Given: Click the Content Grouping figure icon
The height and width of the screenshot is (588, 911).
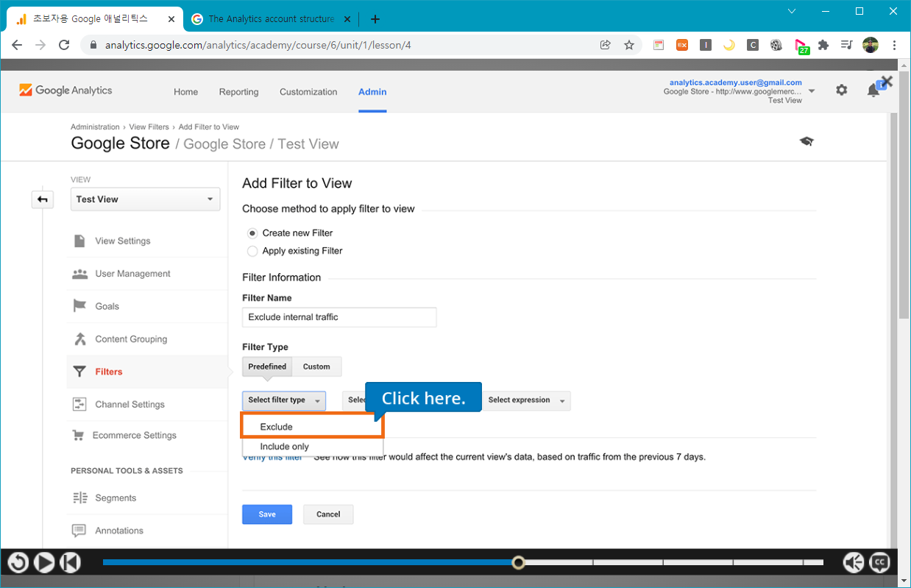Looking at the screenshot, I should (79, 339).
